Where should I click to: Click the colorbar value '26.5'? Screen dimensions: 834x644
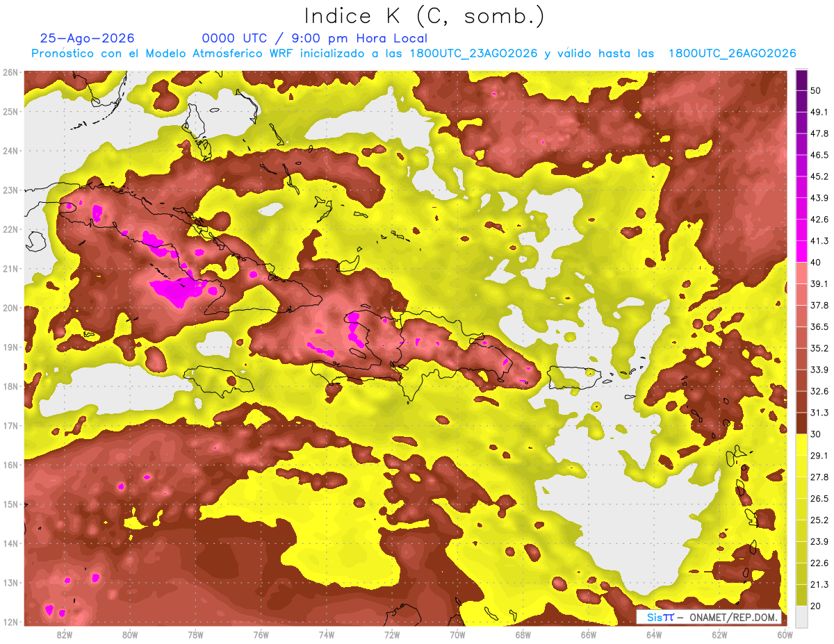tap(819, 498)
